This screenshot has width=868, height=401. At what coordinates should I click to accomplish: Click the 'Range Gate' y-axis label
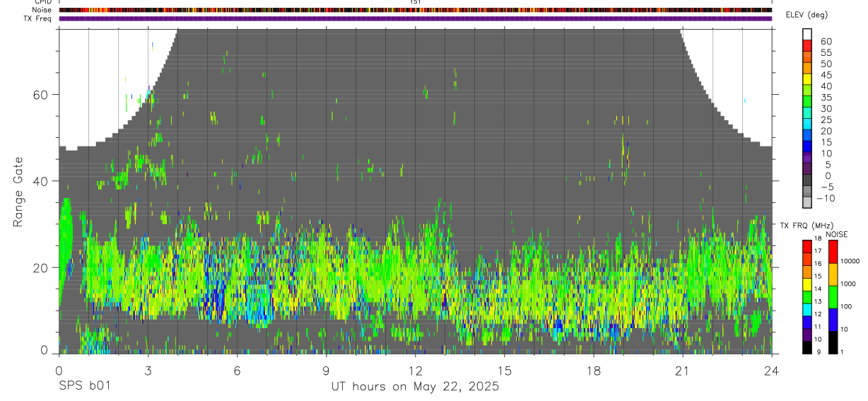[18, 192]
